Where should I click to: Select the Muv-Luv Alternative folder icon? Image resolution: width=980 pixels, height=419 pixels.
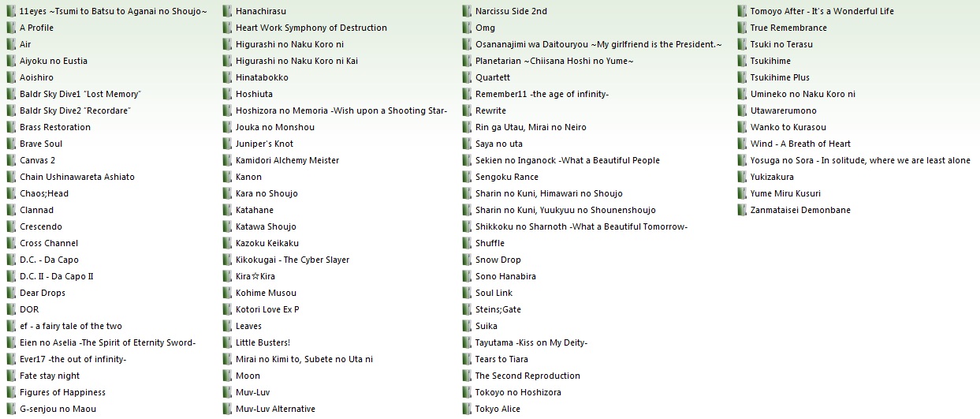pyautogui.click(x=227, y=409)
